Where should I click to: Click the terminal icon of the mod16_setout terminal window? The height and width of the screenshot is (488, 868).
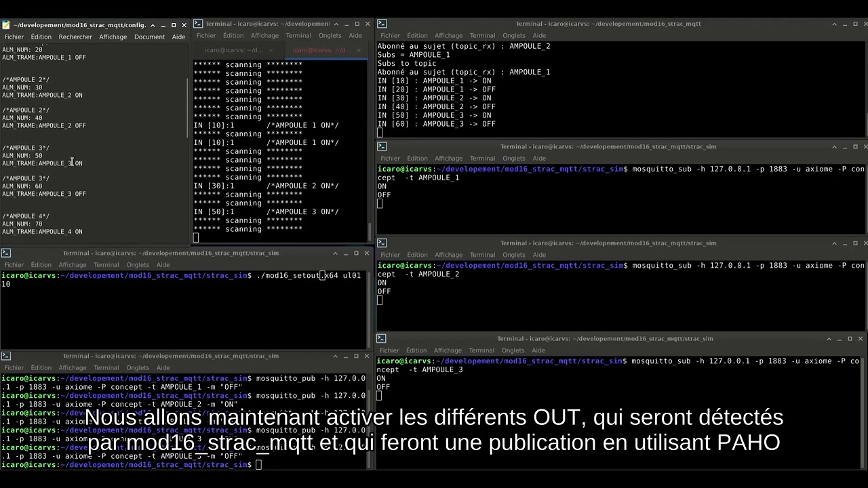[x=6, y=253]
